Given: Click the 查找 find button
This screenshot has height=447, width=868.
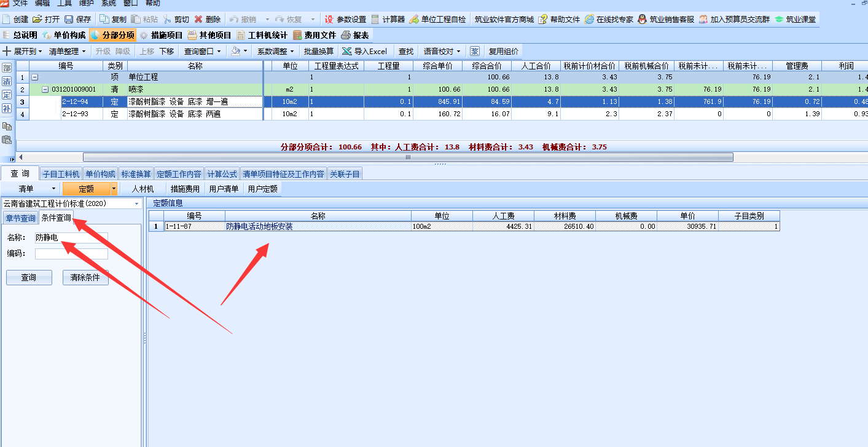Looking at the screenshot, I should point(406,51).
